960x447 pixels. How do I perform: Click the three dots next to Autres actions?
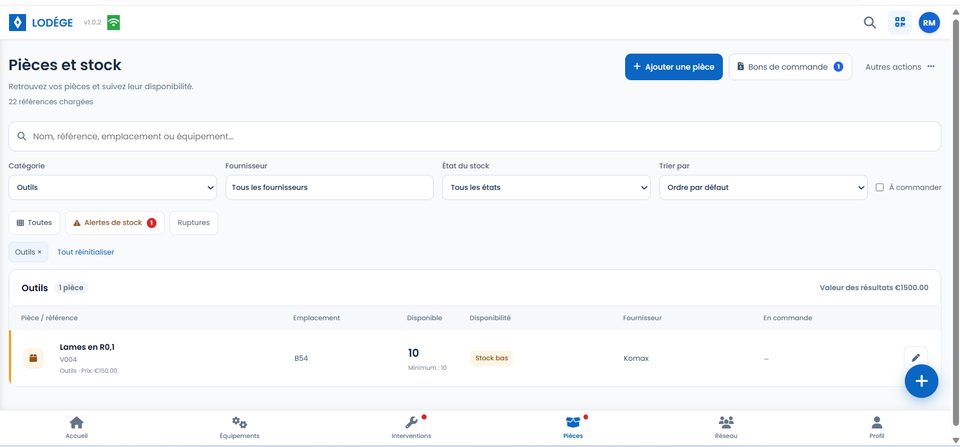click(x=931, y=67)
